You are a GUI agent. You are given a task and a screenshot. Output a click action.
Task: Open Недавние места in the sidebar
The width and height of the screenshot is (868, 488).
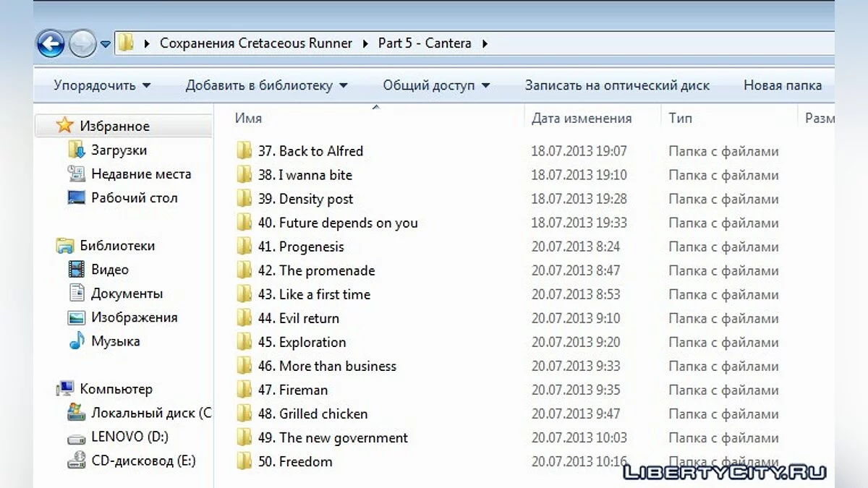(140, 174)
